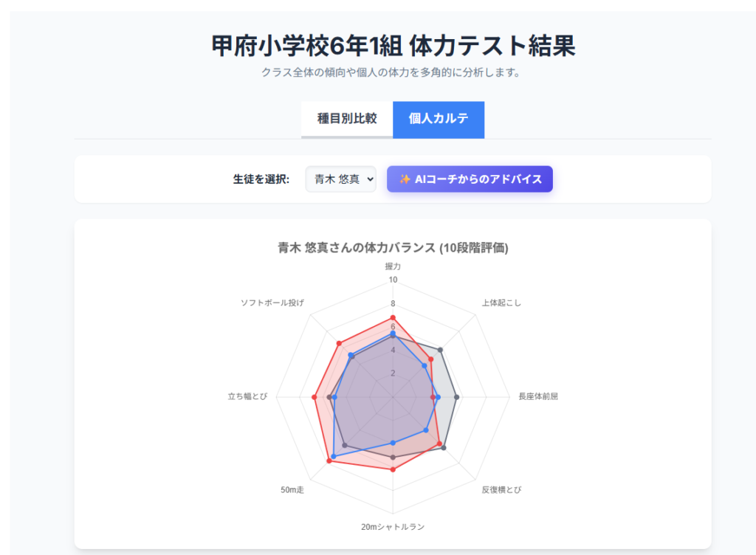Click the red data point on the 20mシャトルラン axis
The image size is (756, 555).
pyautogui.click(x=393, y=469)
